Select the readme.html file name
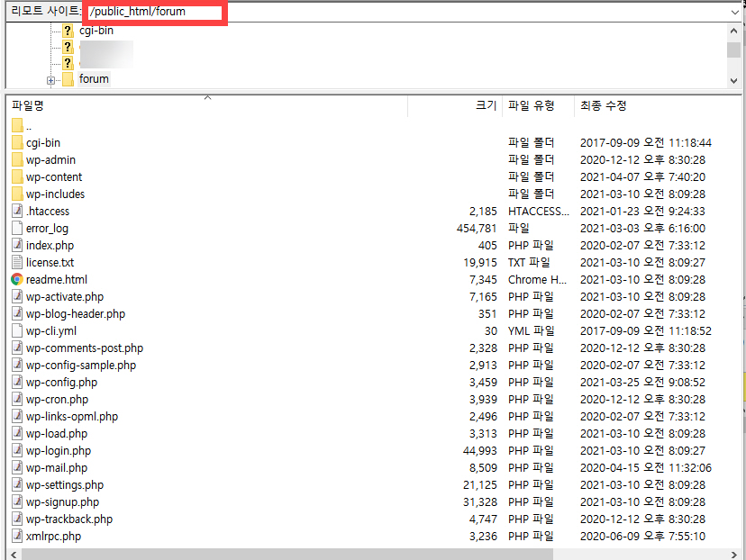This screenshot has width=746, height=560. click(x=57, y=280)
